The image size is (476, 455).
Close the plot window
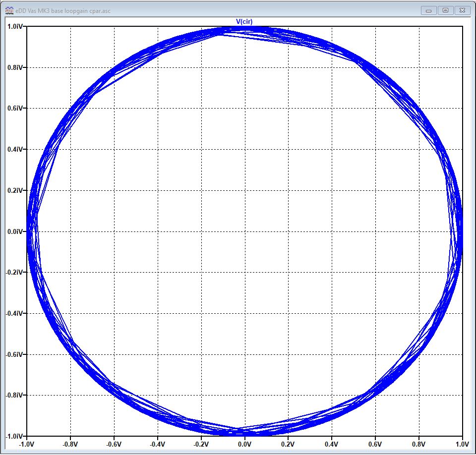pyautogui.click(x=462, y=10)
